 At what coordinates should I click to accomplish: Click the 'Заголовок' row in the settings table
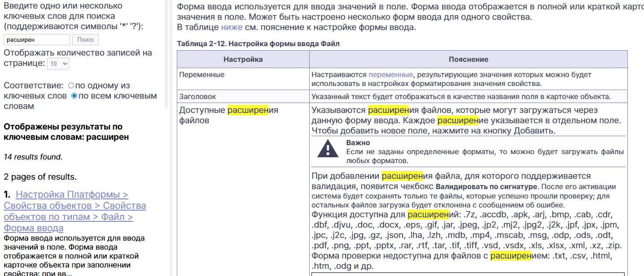(402, 96)
